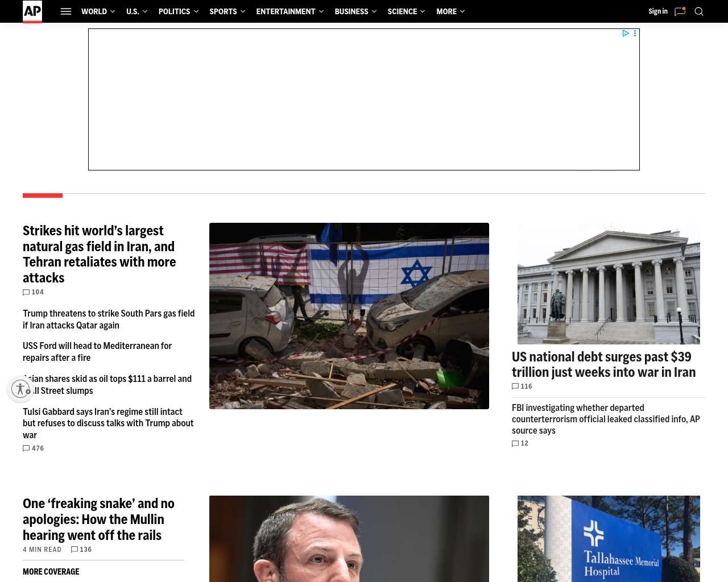
Task: Open the search magnifier icon
Action: coord(699,11)
